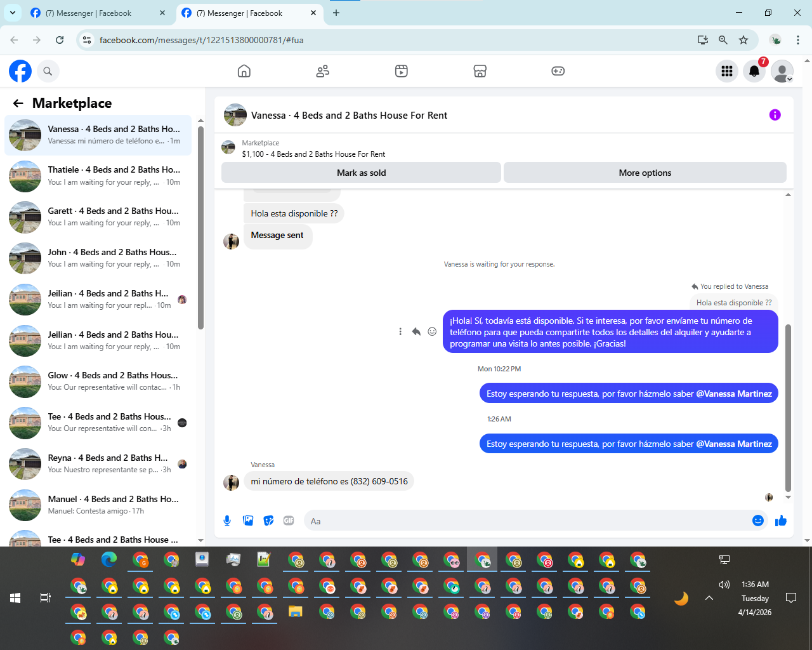This screenshot has height=650, width=812.
Task: Expand the tab search dropdown arrow
Action: click(x=12, y=13)
